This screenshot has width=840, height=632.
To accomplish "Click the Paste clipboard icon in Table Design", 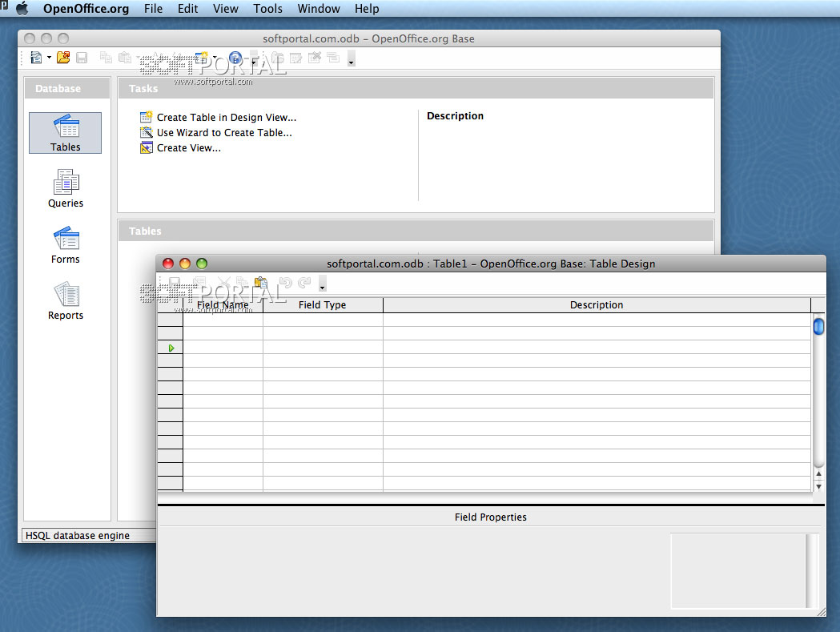I will [261, 283].
